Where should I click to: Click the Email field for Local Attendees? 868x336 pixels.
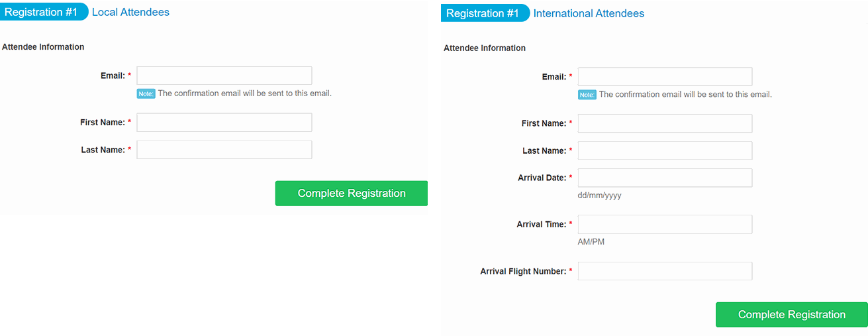(x=224, y=76)
